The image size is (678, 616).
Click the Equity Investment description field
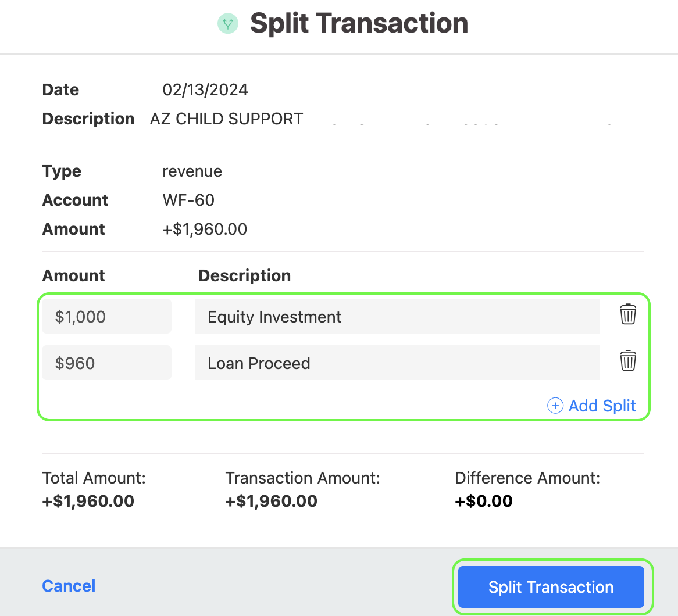(x=397, y=316)
